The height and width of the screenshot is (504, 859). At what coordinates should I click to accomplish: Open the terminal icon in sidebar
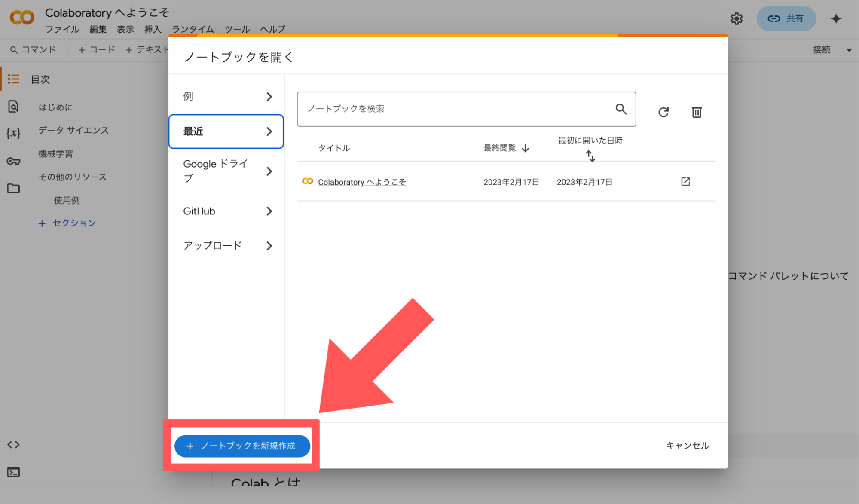[13, 472]
